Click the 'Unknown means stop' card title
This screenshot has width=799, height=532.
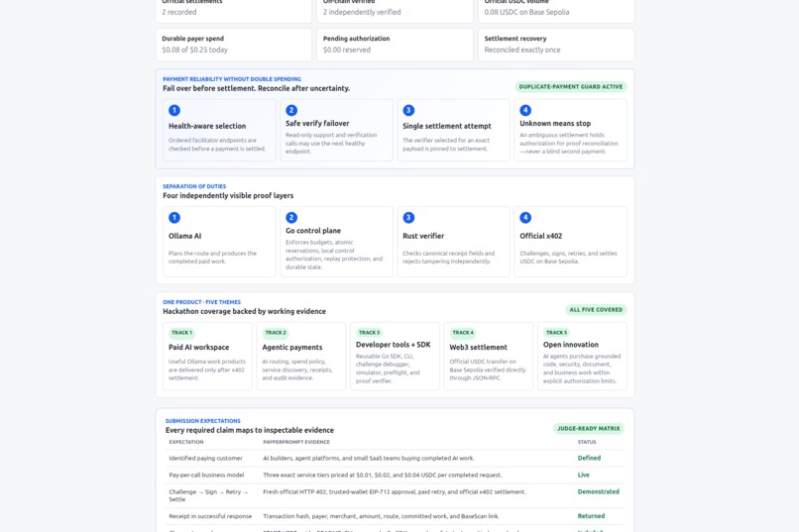point(555,123)
